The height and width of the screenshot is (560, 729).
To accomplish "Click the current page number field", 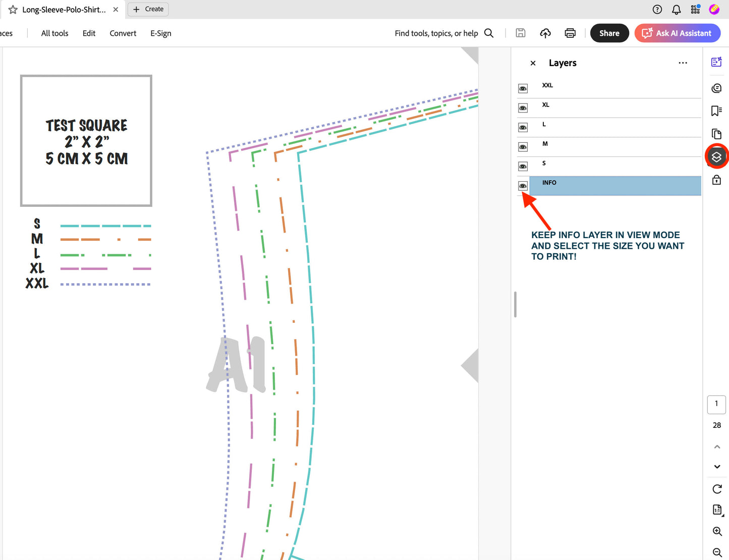I will coord(716,404).
